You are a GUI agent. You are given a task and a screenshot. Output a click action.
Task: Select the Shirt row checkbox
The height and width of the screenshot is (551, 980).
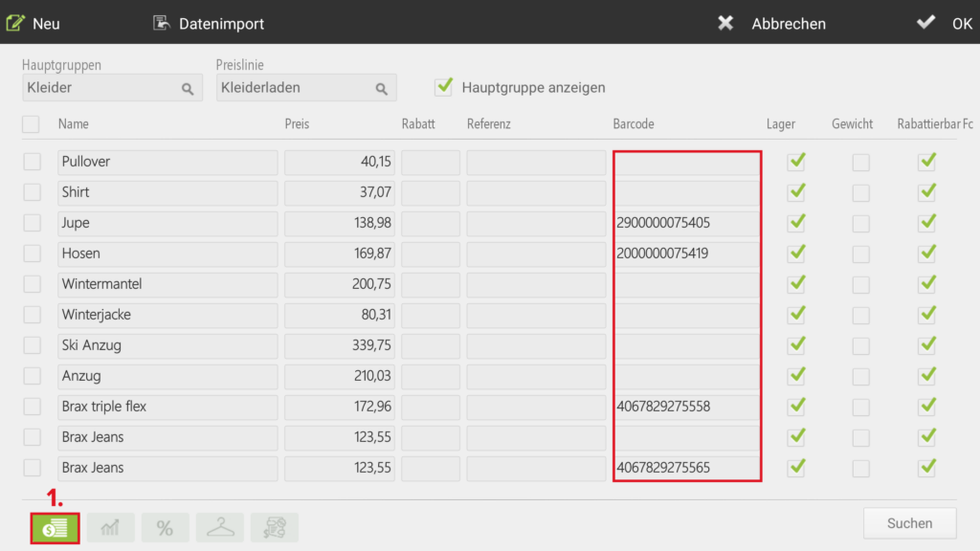32,192
